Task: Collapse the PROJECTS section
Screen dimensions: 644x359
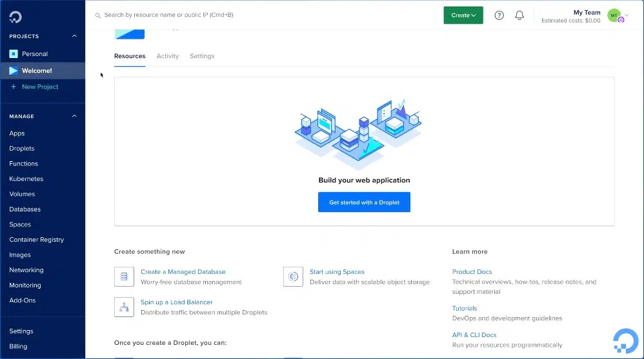Action: click(74, 36)
